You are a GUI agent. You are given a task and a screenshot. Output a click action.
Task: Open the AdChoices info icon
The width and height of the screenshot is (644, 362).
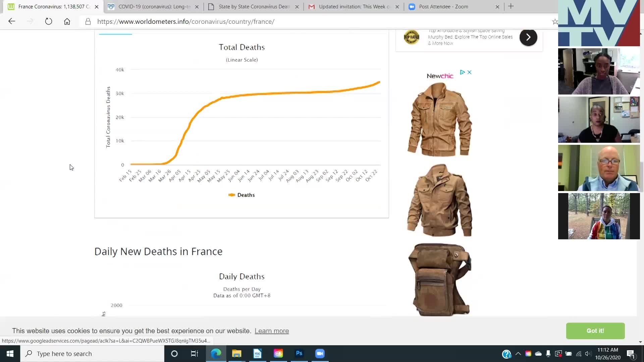(462, 72)
